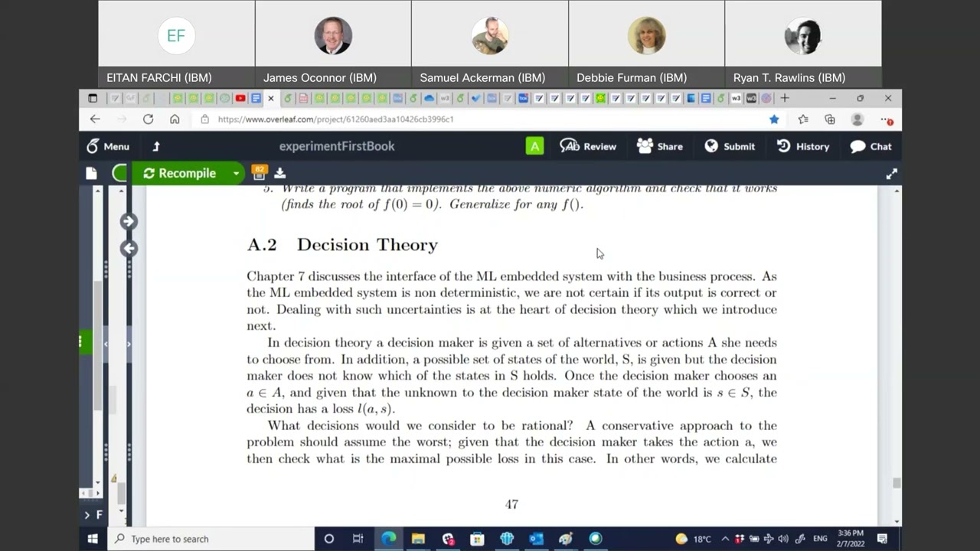Go to code location right-arrow button
The height and width of the screenshot is (551, 980).
click(x=129, y=221)
